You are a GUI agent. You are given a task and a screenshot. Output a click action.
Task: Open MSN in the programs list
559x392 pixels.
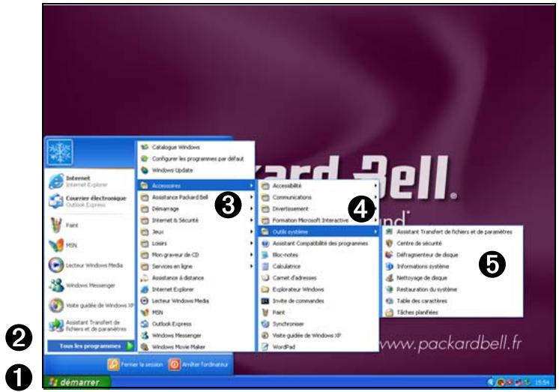tap(196, 313)
